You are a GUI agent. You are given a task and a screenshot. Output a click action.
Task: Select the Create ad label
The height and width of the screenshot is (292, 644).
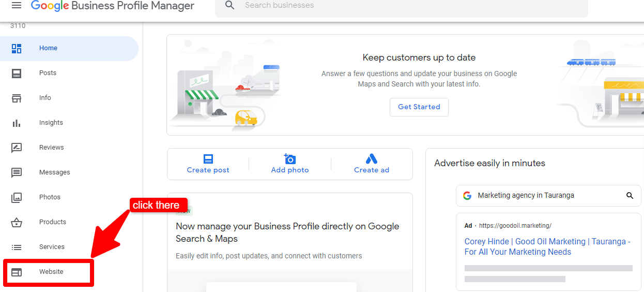coord(372,170)
